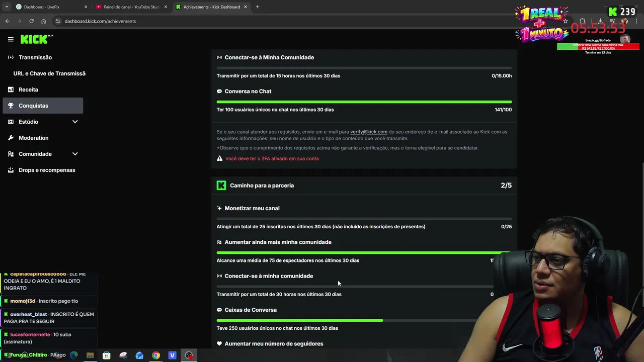
Task: Click the Conversa no Chat progress bar
Action: [x=364, y=102]
